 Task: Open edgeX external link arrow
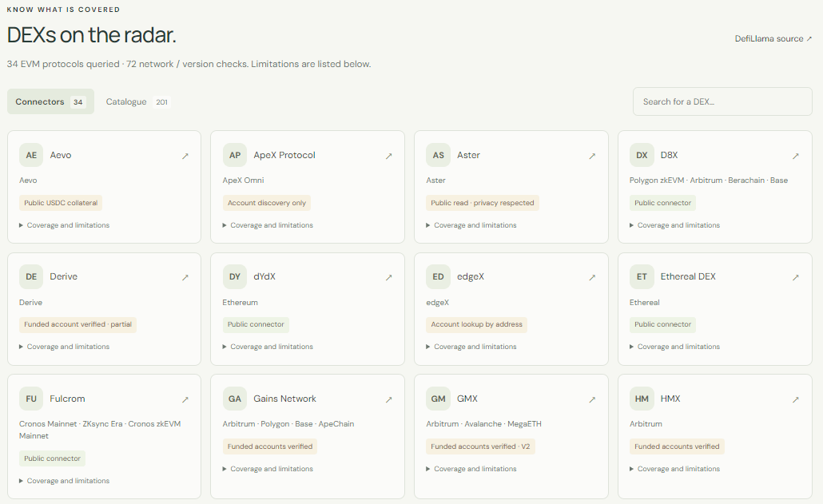point(592,277)
